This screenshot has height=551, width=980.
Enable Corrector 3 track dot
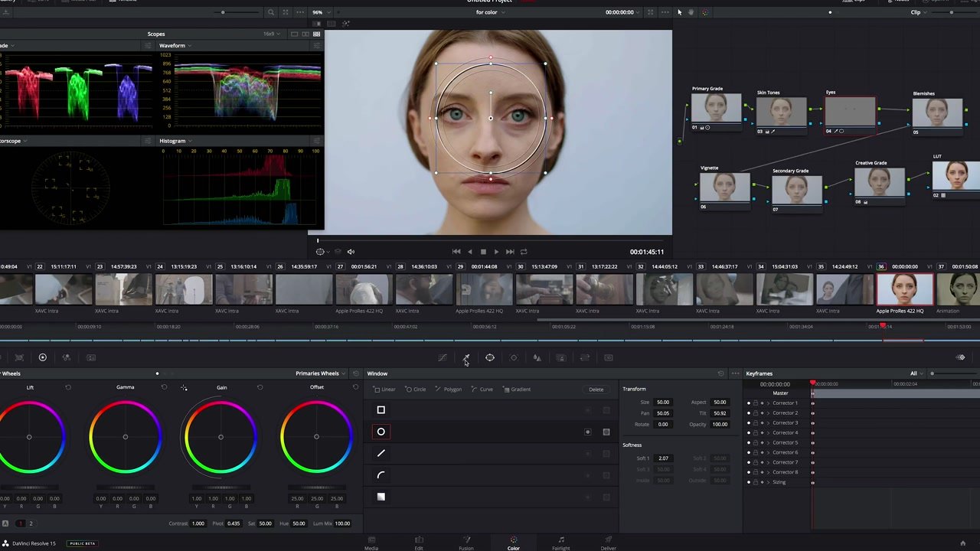coord(749,422)
